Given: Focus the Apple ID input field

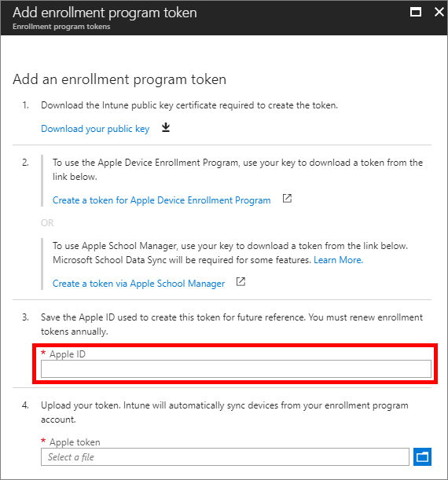Looking at the screenshot, I should click(236, 369).
